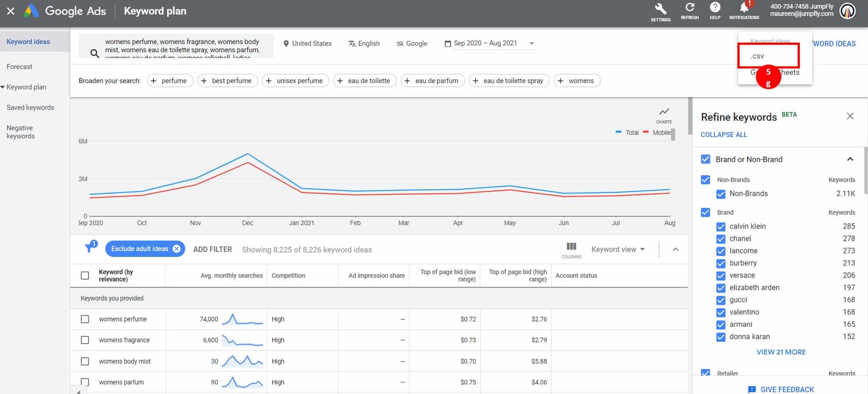868x394 pixels.
Task: Uncheck the lancome brand checkbox
Action: click(x=721, y=251)
